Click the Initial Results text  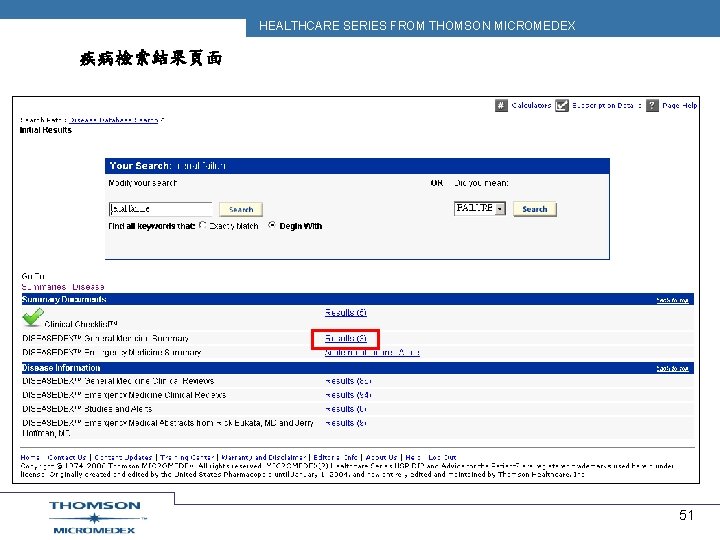coord(45,130)
